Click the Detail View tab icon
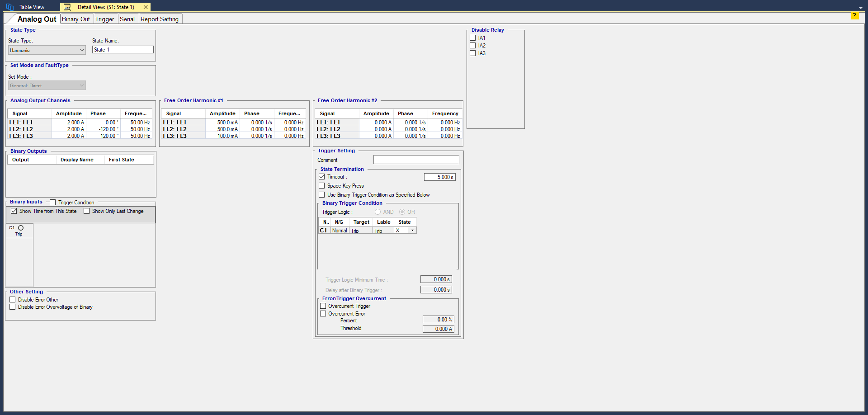The width and height of the screenshot is (868, 415). point(67,7)
